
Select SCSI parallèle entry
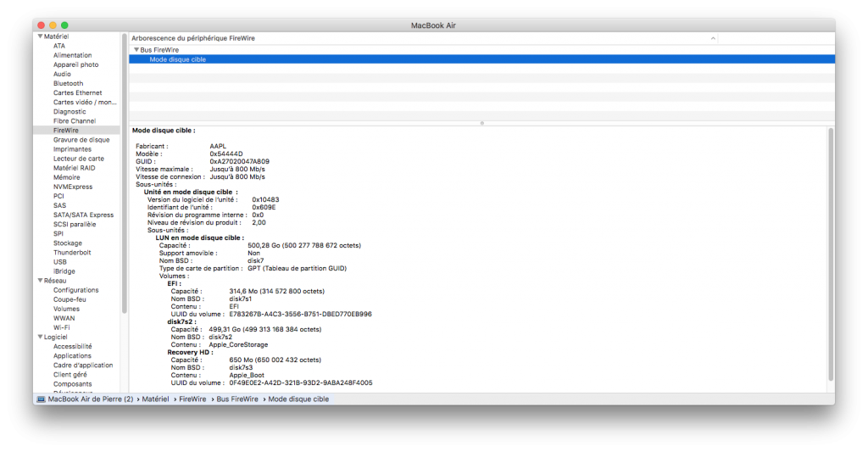coord(75,225)
